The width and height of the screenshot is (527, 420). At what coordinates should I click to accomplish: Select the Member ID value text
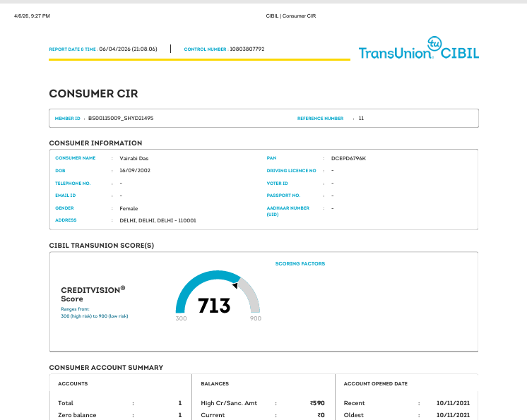tap(121, 118)
